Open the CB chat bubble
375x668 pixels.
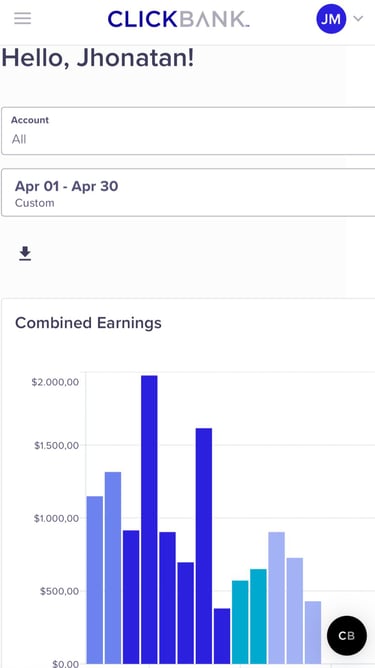pyautogui.click(x=346, y=636)
